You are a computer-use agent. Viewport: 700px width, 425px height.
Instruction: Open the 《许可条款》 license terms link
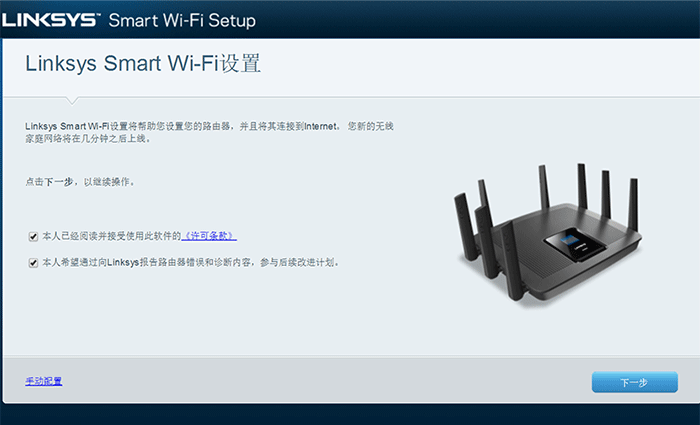click(x=209, y=236)
